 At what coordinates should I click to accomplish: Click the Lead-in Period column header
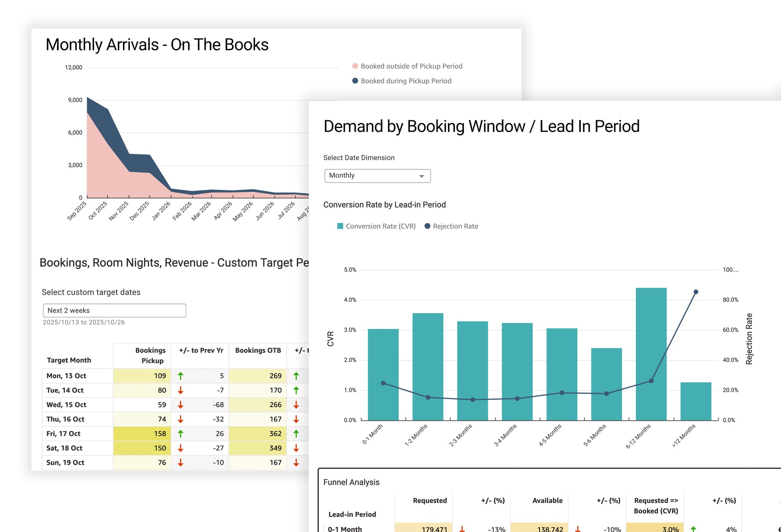(x=352, y=514)
